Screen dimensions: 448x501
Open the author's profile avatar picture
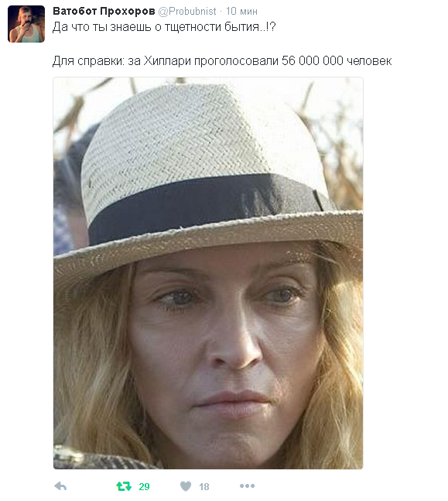point(26,24)
